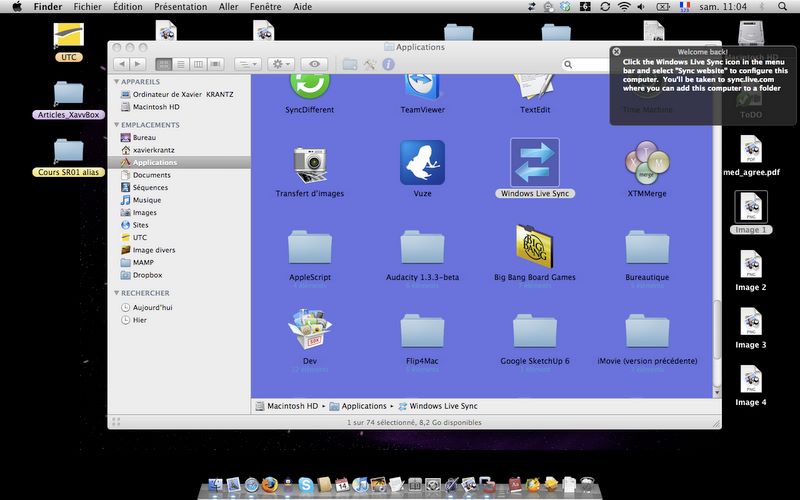Open iTunes from the Dock

(x=360, y=484)
